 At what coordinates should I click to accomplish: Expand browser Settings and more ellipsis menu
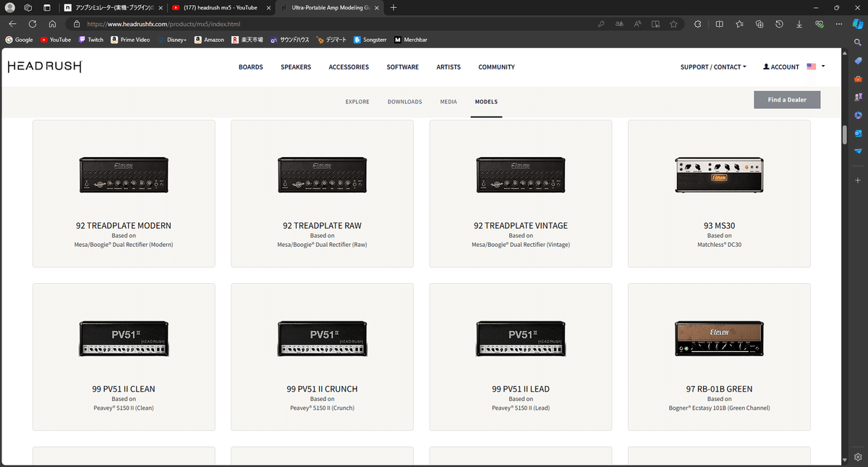(x=838, y=23)
